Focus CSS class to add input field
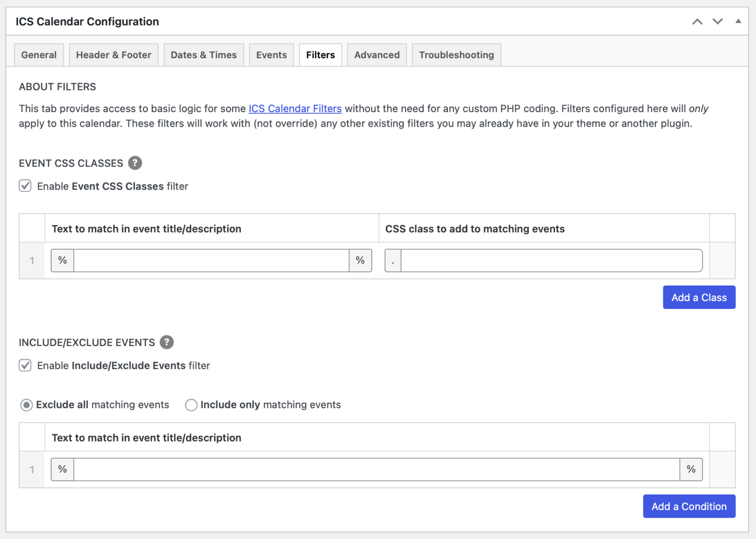Image resolution: width=756 pixels, height=539 pixels. tap(551, 261)
